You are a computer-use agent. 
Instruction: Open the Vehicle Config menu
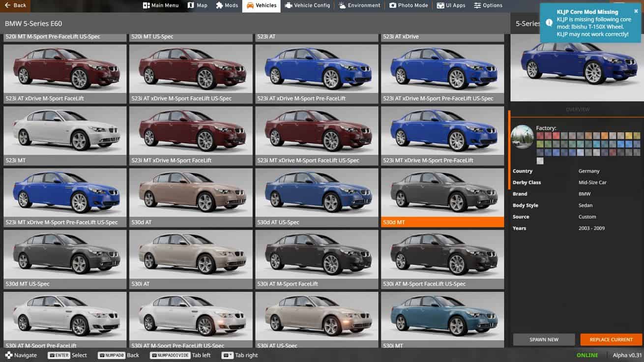307,5
